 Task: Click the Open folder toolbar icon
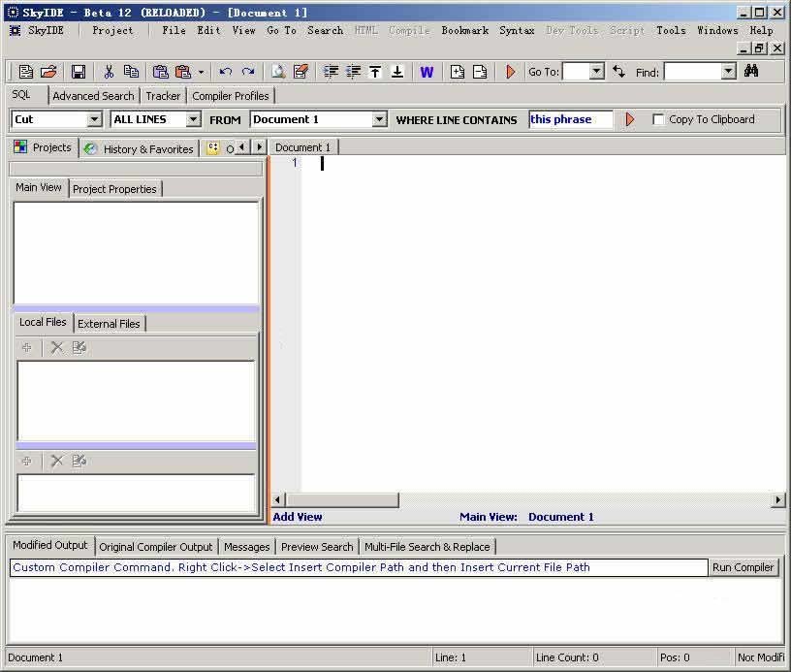[x=48, y=72]
